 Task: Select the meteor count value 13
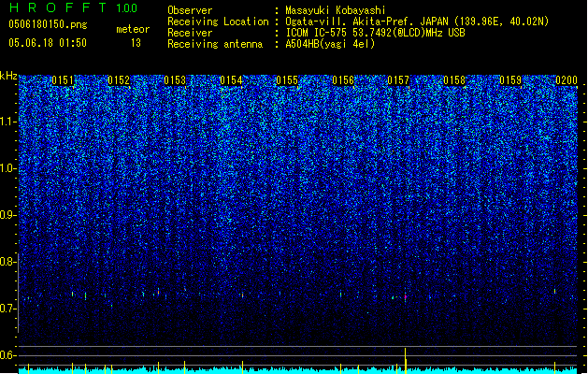(136, 43)
